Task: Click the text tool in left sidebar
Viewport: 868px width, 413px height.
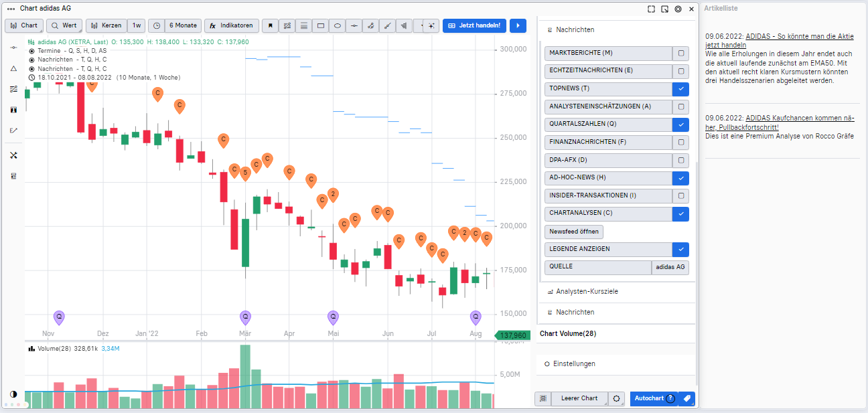Action: pos(13,110)
